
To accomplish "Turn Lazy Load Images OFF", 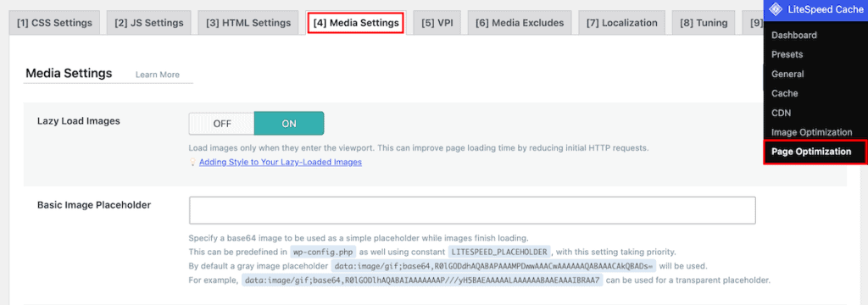I will [222, 124].
